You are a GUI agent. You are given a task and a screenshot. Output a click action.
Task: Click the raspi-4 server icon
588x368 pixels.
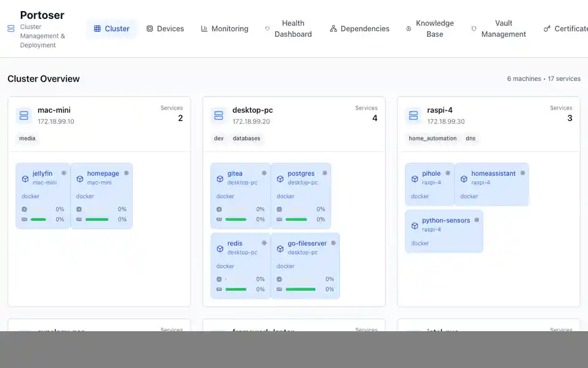pyautogui.click(x=413, y=115)
